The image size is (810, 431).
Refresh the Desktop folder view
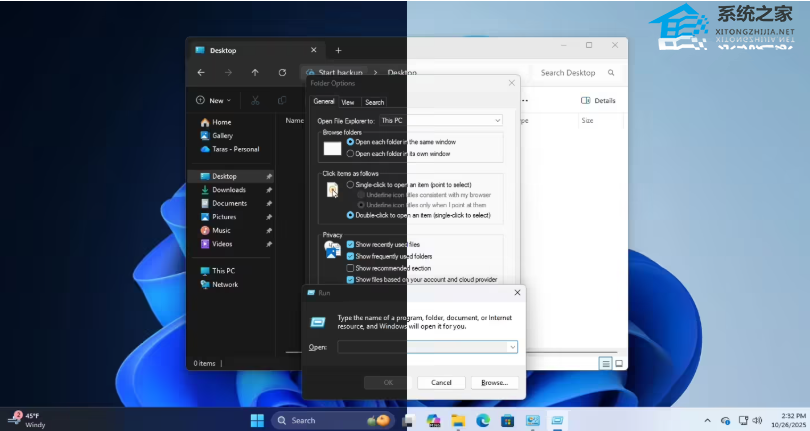282,73
